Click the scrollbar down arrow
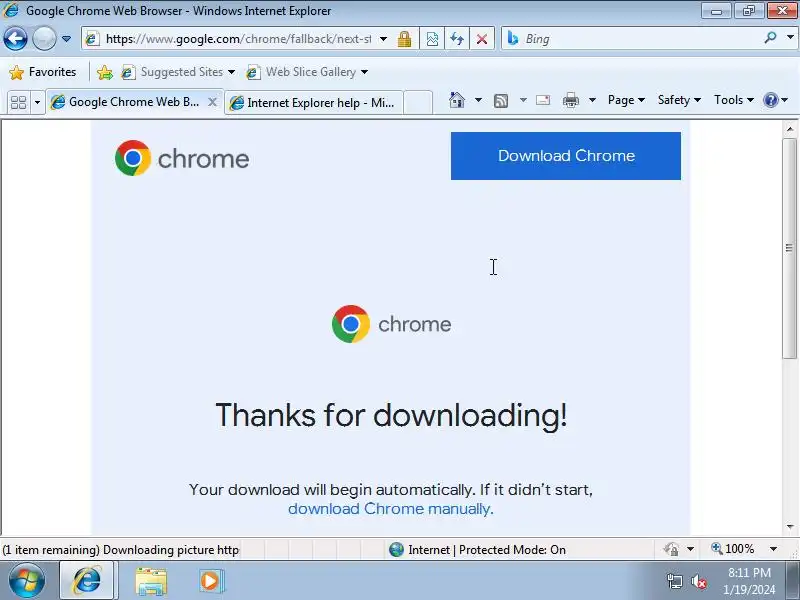The width and height of the screenshot is (800, 600). (790, 527)
